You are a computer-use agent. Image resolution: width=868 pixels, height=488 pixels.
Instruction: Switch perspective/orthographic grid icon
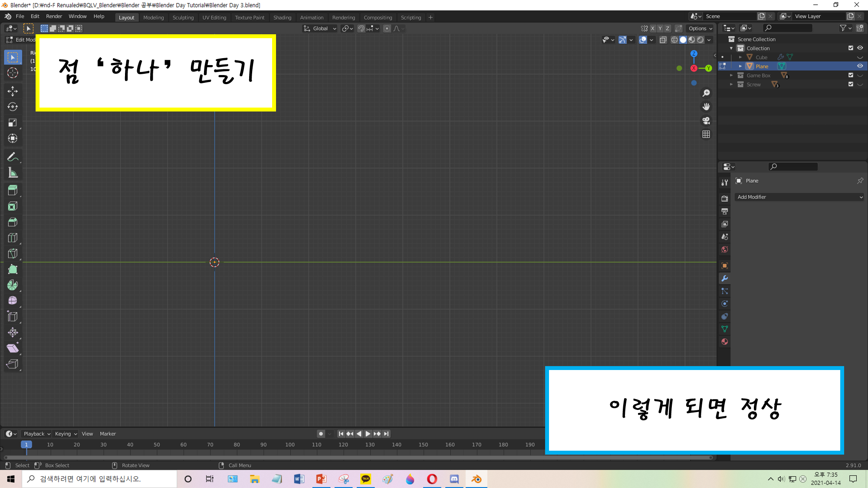(x=706, y=134)
